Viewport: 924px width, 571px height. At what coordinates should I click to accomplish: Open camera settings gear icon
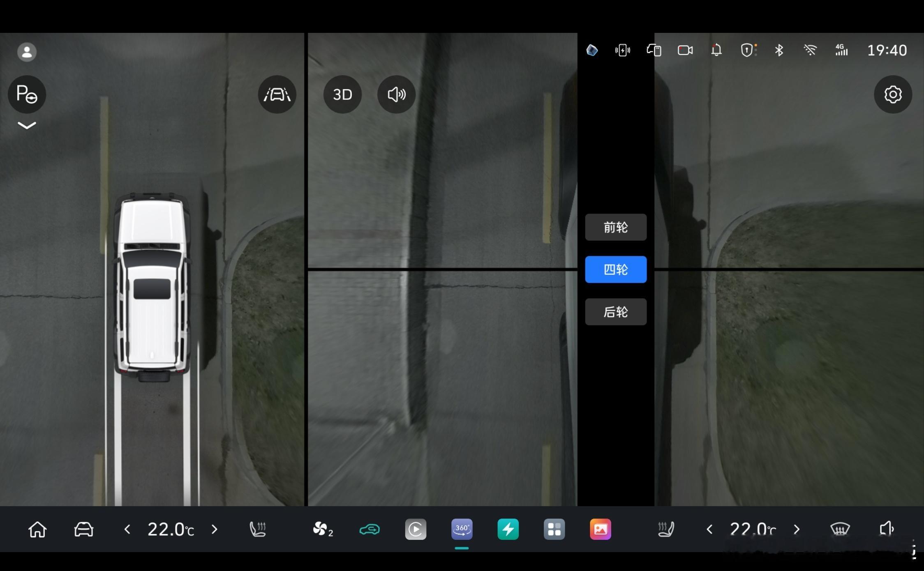pos(893,94)
